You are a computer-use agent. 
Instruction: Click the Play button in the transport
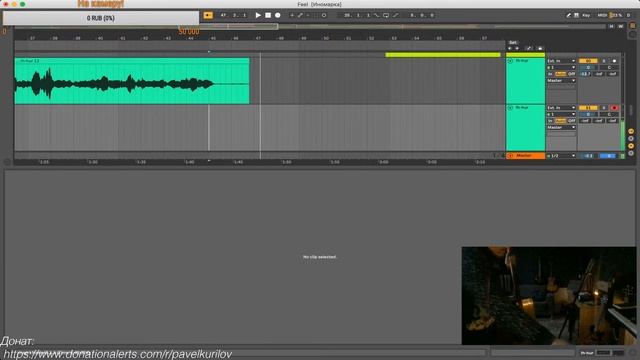tap(258, 15)
